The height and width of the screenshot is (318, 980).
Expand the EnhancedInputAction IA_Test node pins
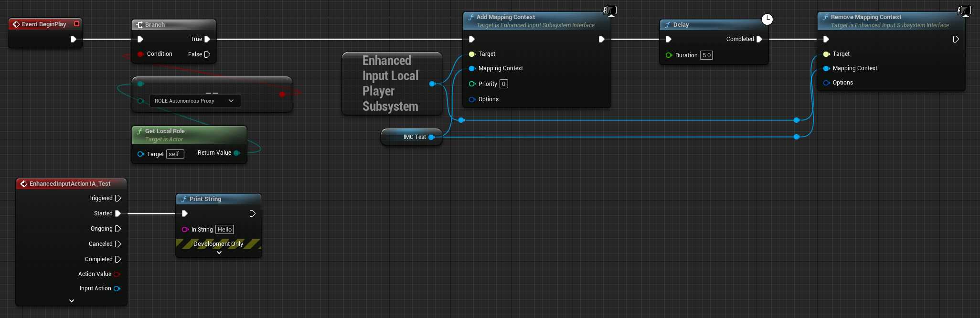point(72,301)
